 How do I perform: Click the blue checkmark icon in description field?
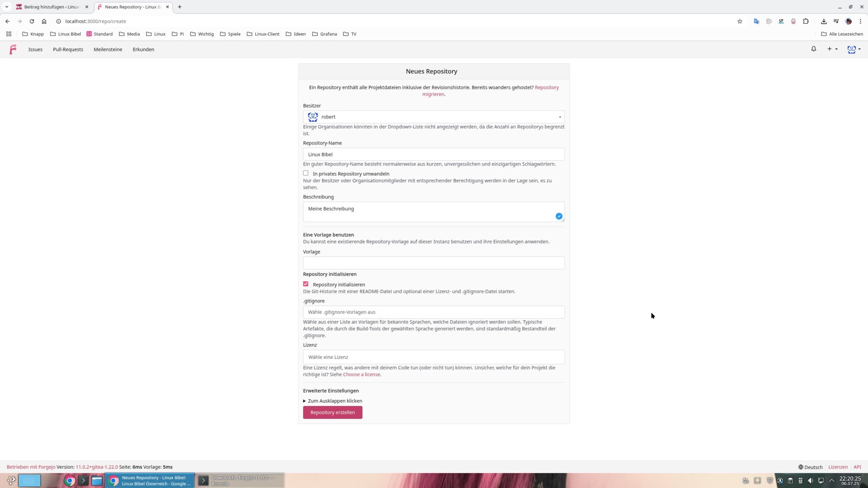point(559,216)
